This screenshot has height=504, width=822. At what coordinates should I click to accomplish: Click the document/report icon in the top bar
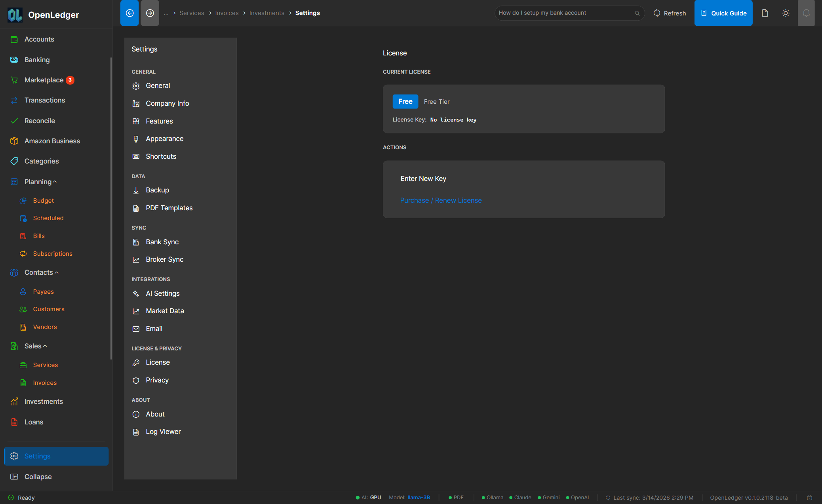(765, 13)
